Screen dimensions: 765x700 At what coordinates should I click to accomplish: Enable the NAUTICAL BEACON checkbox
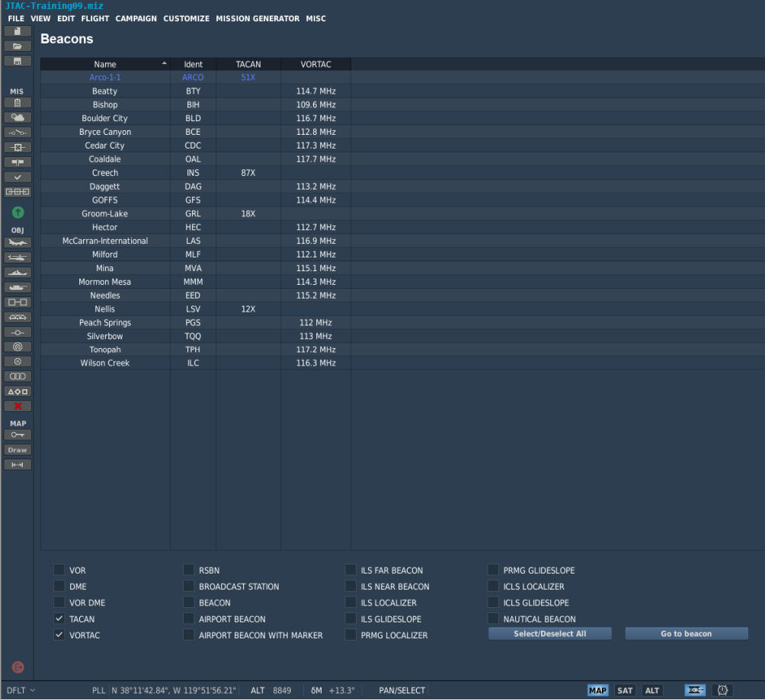pyautogui.click(x=493, y=618)
